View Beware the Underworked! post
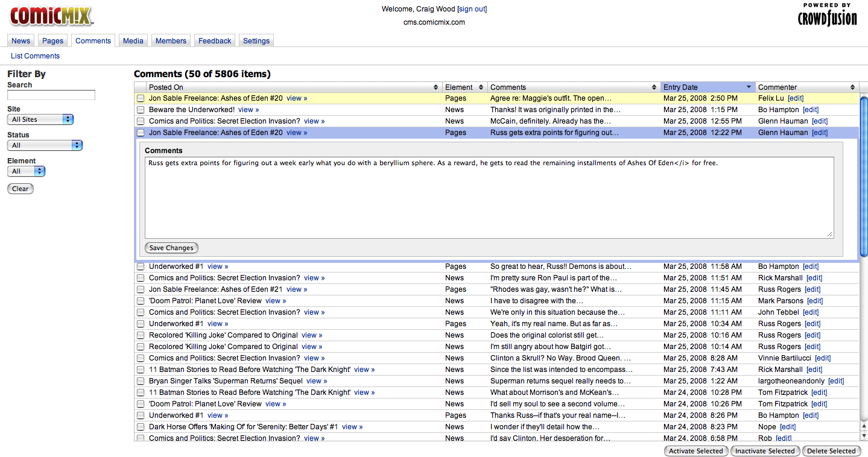Viewport: 868px width, 457px height. tap(249, 110)
